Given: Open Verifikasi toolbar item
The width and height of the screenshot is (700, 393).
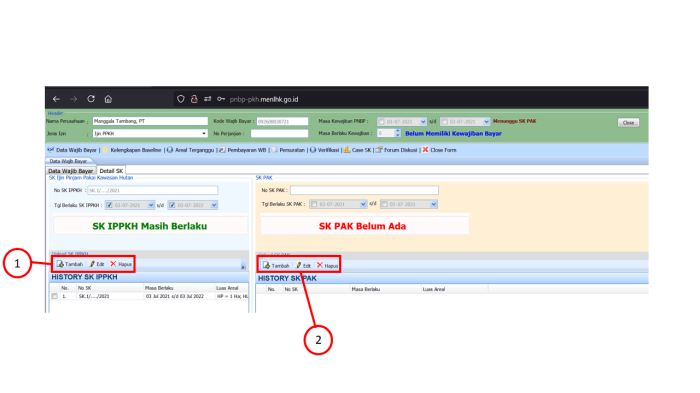Looking at the screenshot, I should coord(325,150).
